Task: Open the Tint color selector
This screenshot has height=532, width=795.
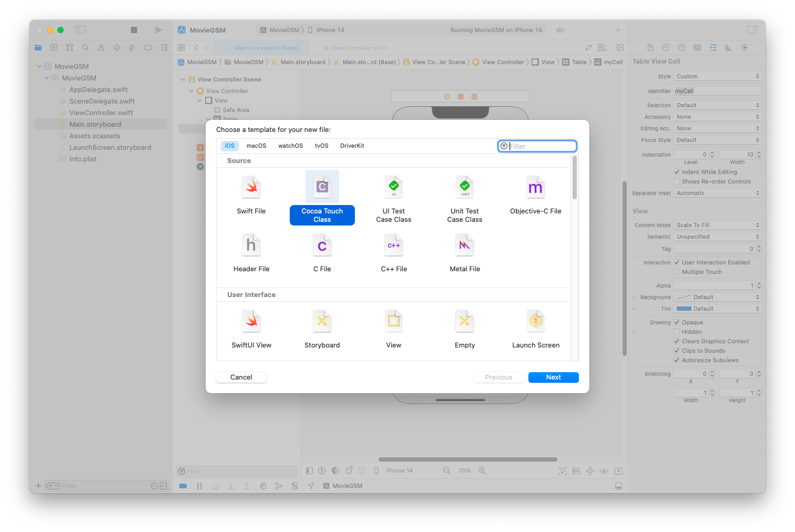Action: tap(717, 309)
